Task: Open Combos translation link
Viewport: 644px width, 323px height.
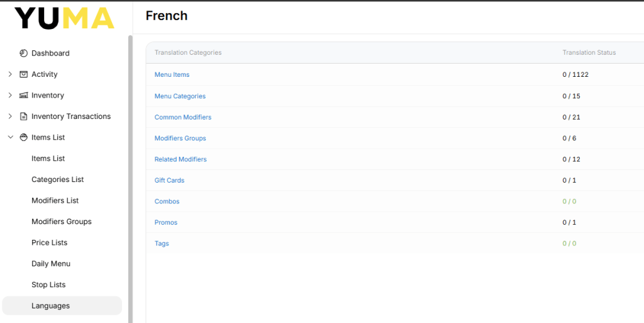Action: 167,201
